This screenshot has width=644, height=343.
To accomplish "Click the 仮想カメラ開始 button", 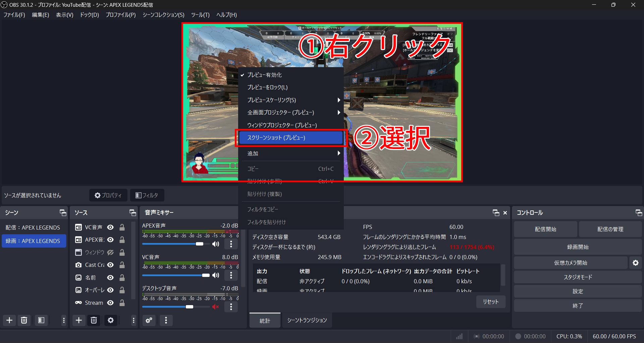I will [571, 263].
